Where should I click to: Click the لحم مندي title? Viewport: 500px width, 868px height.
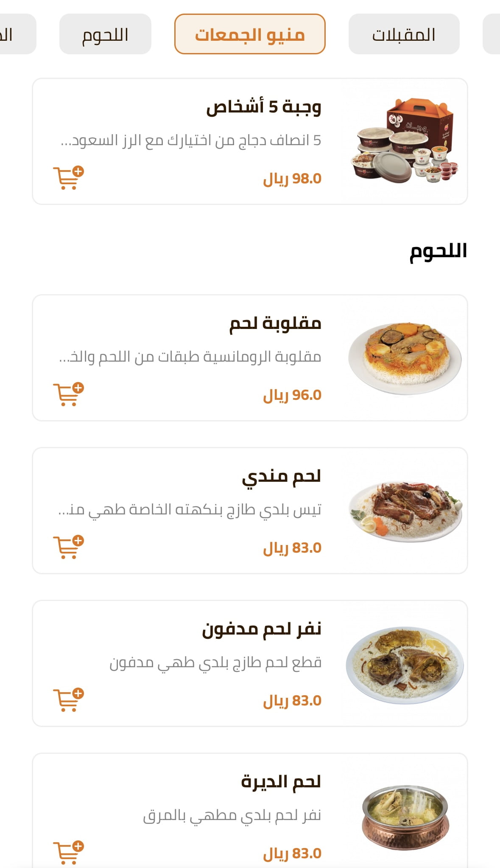point(281,476)
